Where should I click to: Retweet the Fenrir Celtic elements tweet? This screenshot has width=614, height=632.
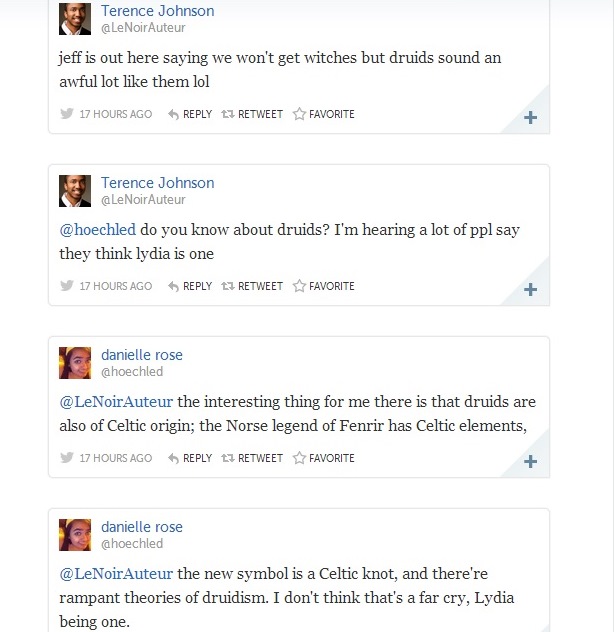point(252,458)
